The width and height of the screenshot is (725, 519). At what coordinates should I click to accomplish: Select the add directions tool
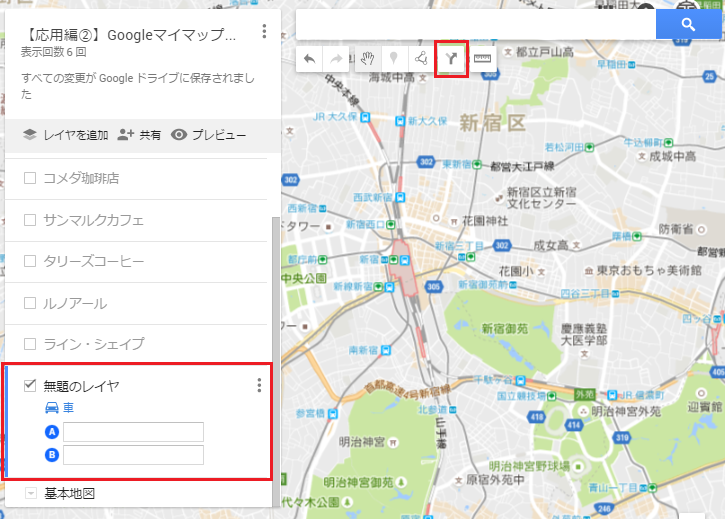click(x=451, y=59)
